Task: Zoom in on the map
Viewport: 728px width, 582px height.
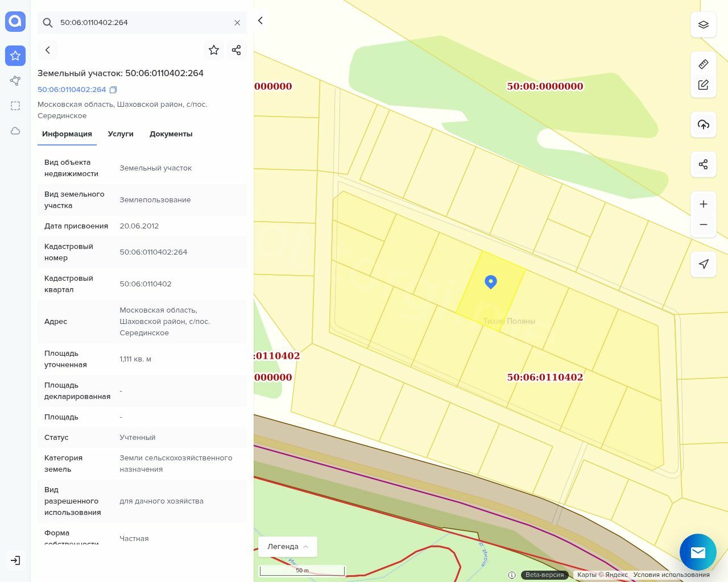Action: (703, 204)
